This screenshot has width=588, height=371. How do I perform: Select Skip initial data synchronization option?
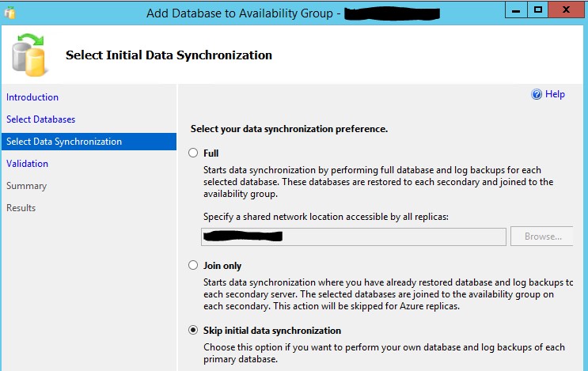193,331
